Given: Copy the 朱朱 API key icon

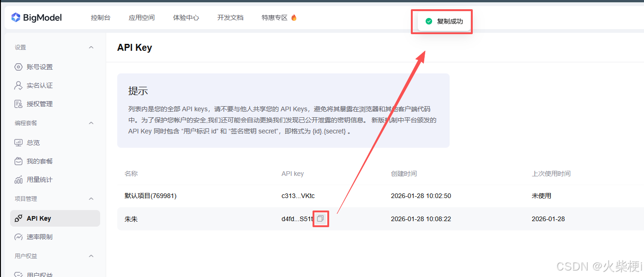Looking at the screenshot, I should click(320, 218).
